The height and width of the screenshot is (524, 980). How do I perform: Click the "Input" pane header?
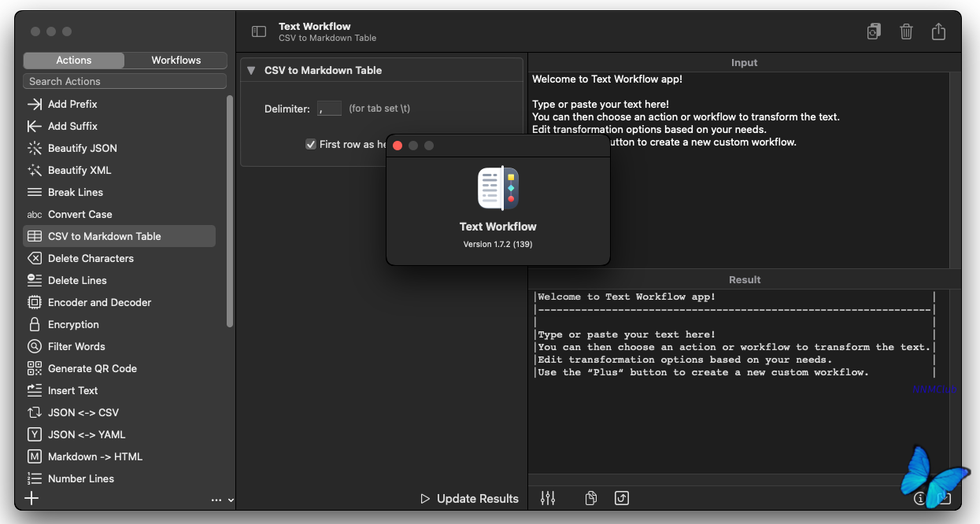click(745, 63)
